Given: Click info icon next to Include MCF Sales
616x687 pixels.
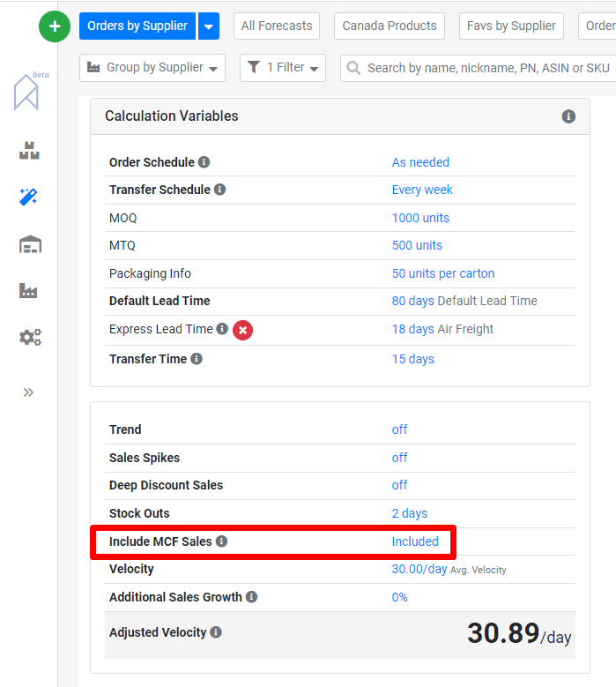Looking at the screenshot, I should pos(221,541).
